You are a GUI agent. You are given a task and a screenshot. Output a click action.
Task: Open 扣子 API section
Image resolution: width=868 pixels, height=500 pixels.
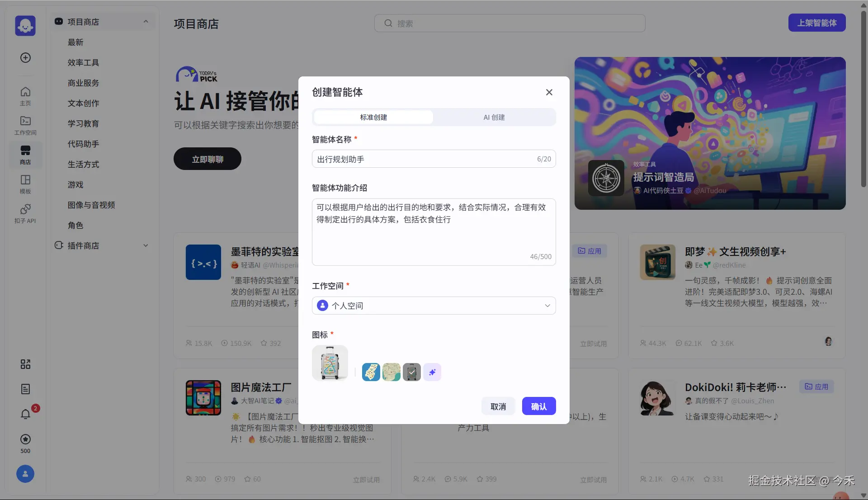(26, 213)
